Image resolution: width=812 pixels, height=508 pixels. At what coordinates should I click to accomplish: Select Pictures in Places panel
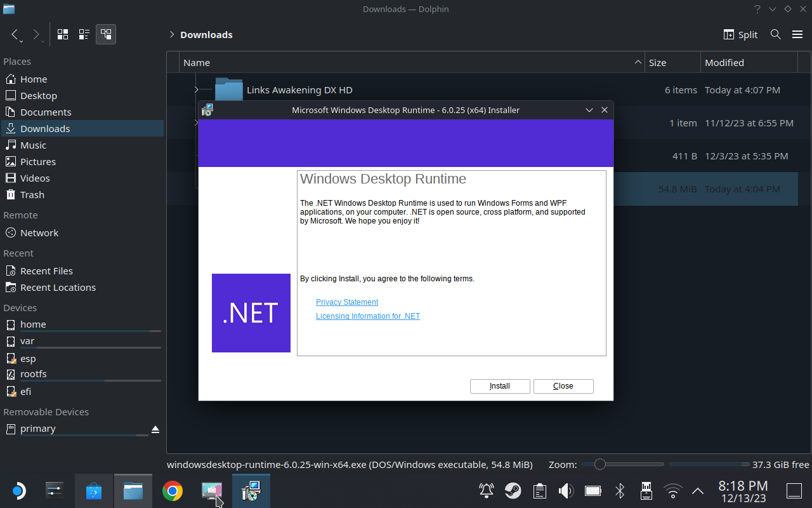82,162
